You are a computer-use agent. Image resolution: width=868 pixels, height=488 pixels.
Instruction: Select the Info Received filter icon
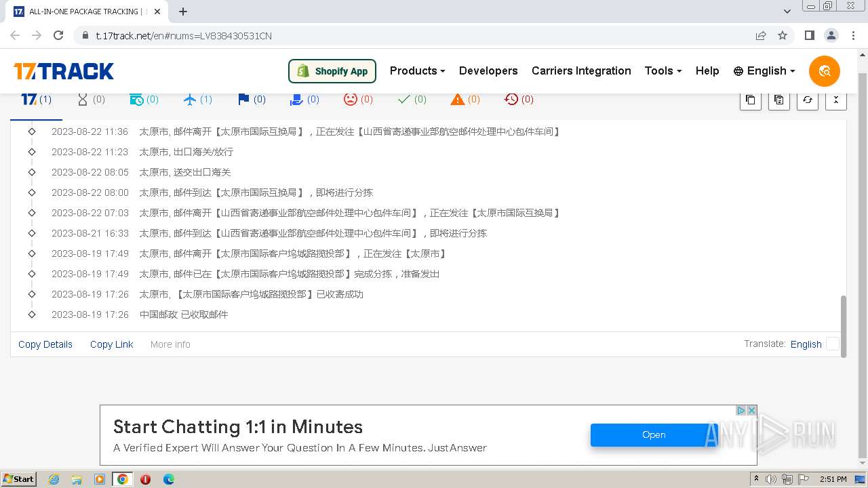(144, 100)
